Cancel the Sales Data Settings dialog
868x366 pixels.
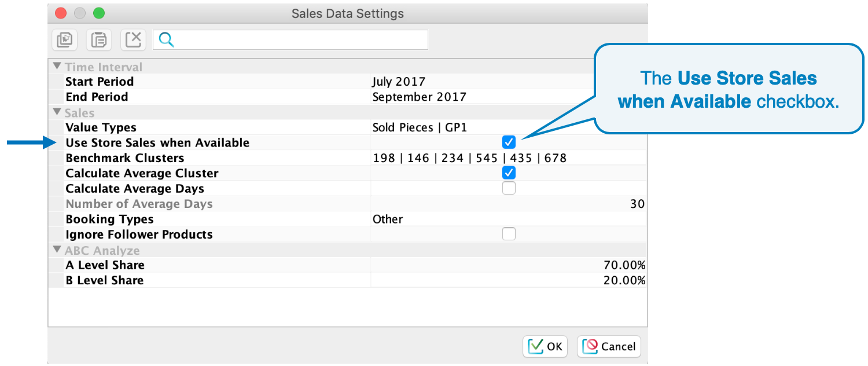[x=609, y=346]
